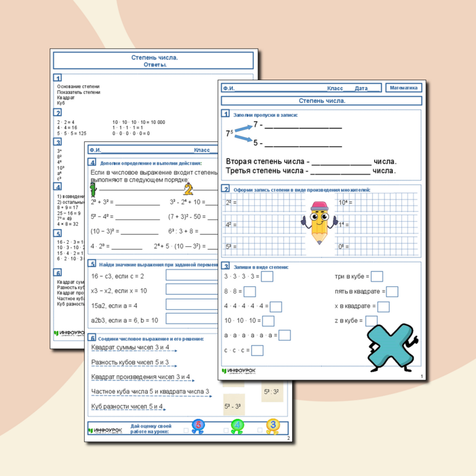
Task: Click the "5³ =" grid row in task 2
Action: tap(264, 246)
